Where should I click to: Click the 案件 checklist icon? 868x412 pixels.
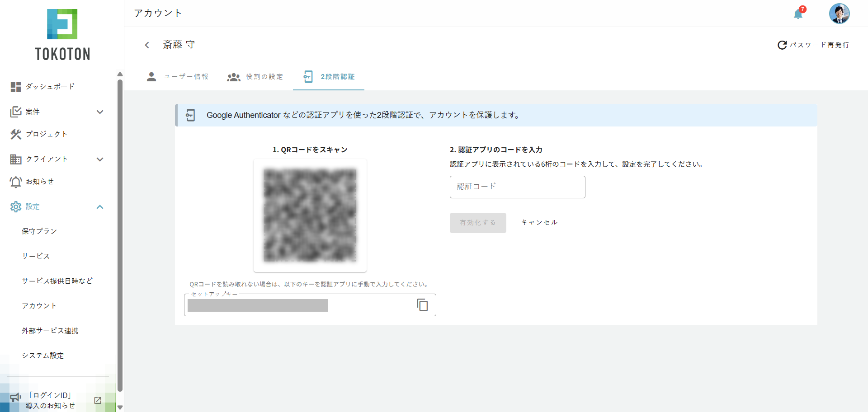pos(16,112)
